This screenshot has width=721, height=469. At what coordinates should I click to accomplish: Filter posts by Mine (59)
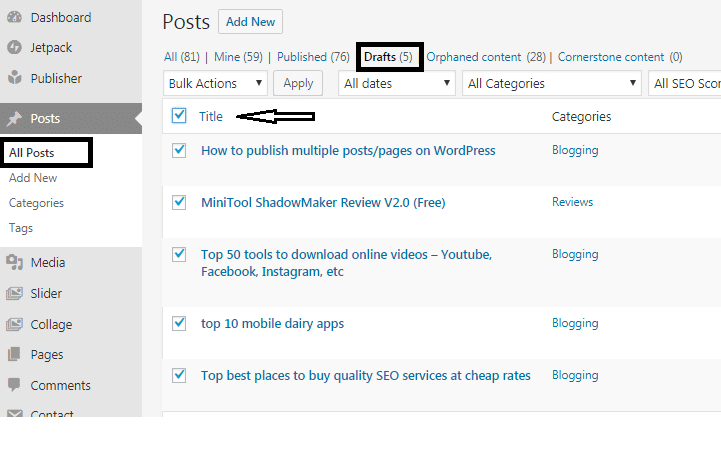pos(238,57)
